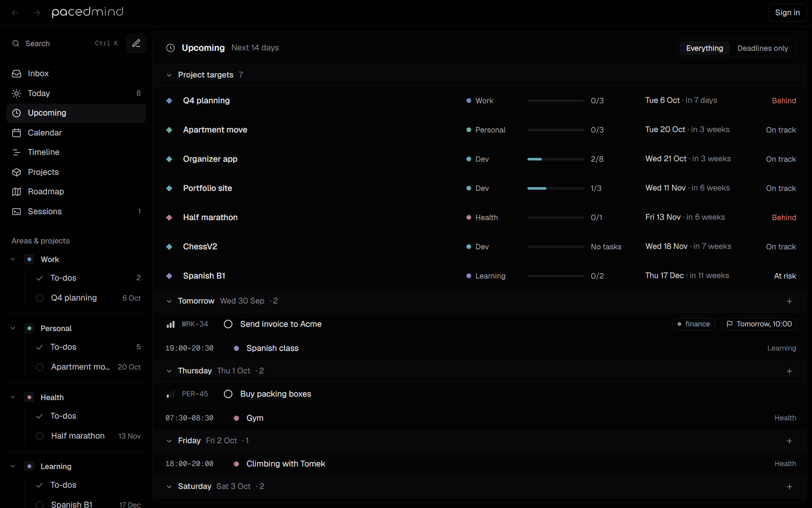Screen dimensions: 812x508
Task: Switch filter to Everything
Action: click(704, 48)
